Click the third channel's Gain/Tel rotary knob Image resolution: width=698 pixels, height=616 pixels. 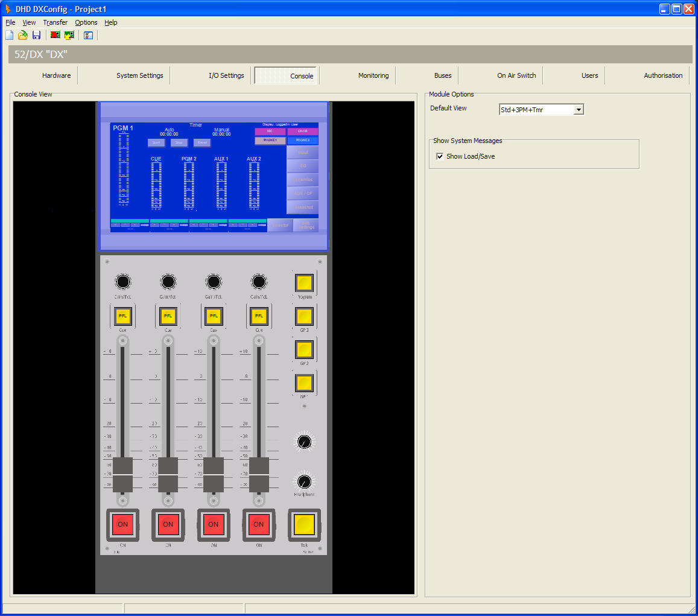pyautogui.click(x=214, y=282)
